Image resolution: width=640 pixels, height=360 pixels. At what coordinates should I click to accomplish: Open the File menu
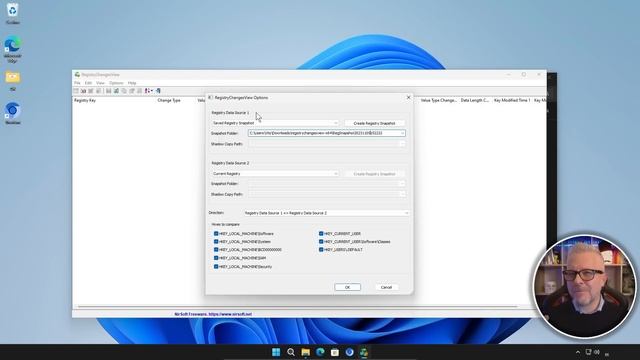click(x=77, y=83)
